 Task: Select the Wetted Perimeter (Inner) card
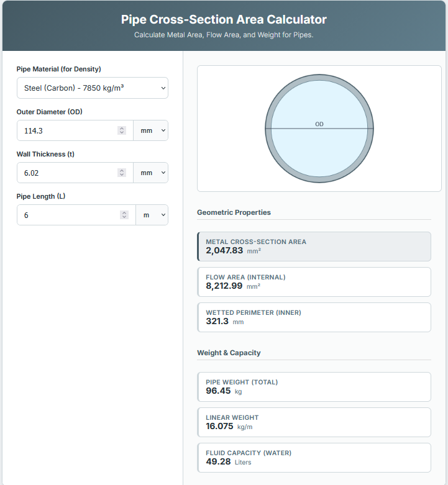(314, 317)
